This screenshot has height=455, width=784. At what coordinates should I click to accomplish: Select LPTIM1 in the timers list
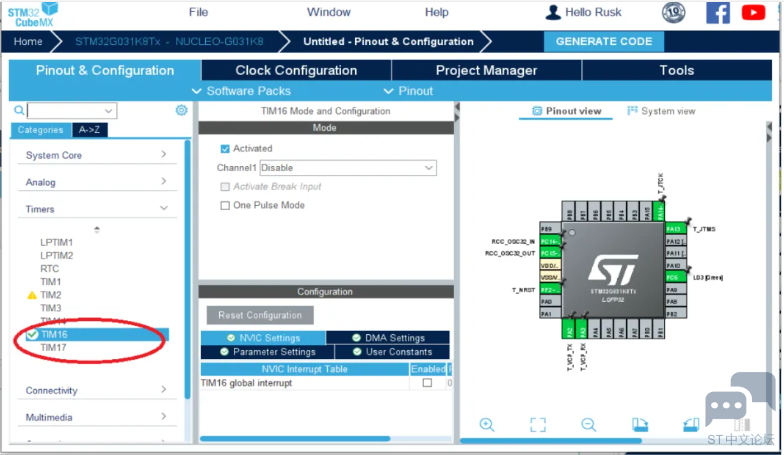tap(56, 242)
